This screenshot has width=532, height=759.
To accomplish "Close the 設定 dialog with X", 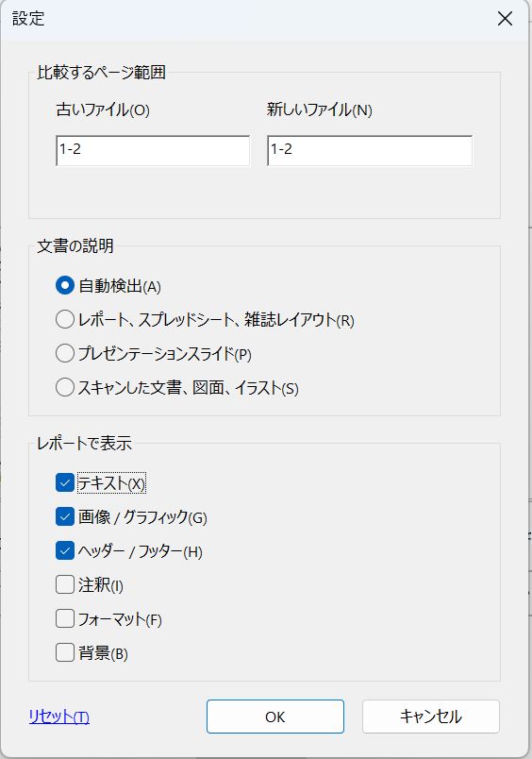I will [505, 19].
